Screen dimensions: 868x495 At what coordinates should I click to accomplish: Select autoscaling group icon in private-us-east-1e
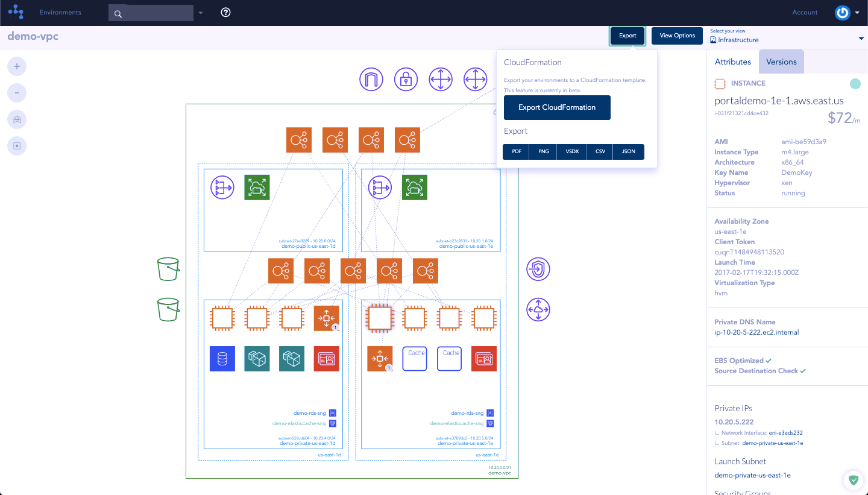click(x=380, y=359)
